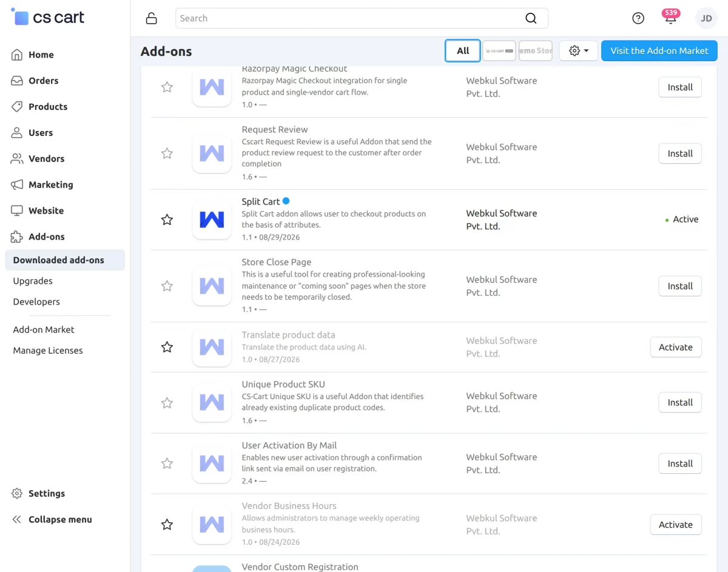
Task: Install the User Activation By Mail add-on
Action: click(x=680, y=463)
